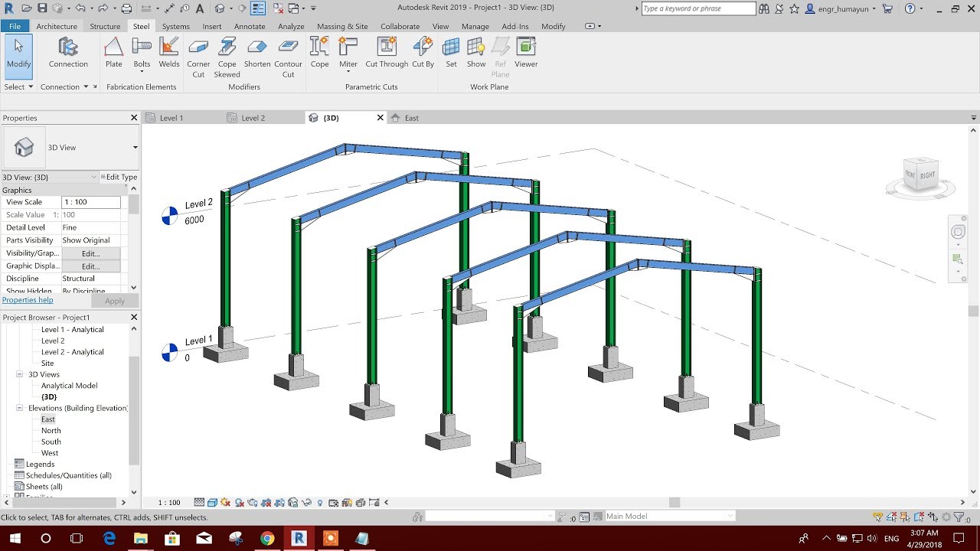Open the Visual Style menu in view bar
Viewport: 980px width, 551px height.
point(212,502)
